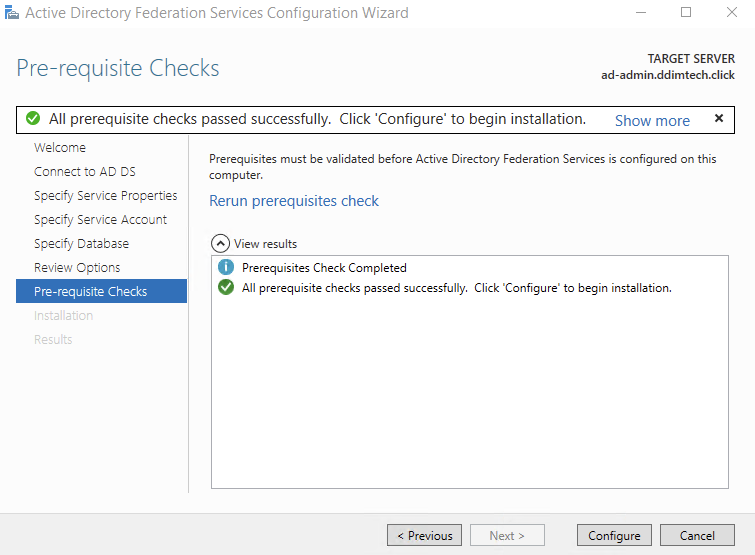Close the wizard window from the title bar
Viewport: 755px width, 555px height.
click(731, 13)
